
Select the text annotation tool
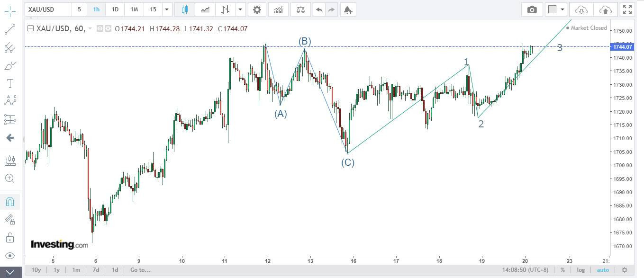click(x=10, y=84)
